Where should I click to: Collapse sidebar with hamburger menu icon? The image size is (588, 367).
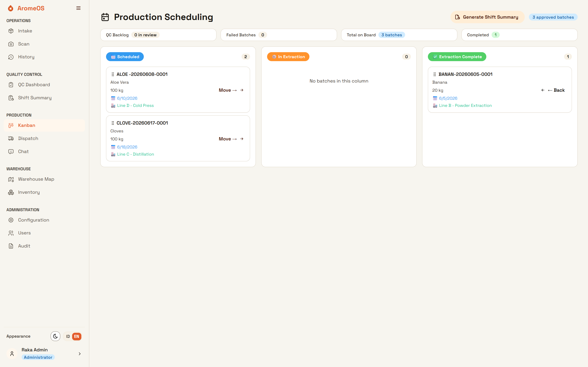pyautogui.click(x=78, y=8)
